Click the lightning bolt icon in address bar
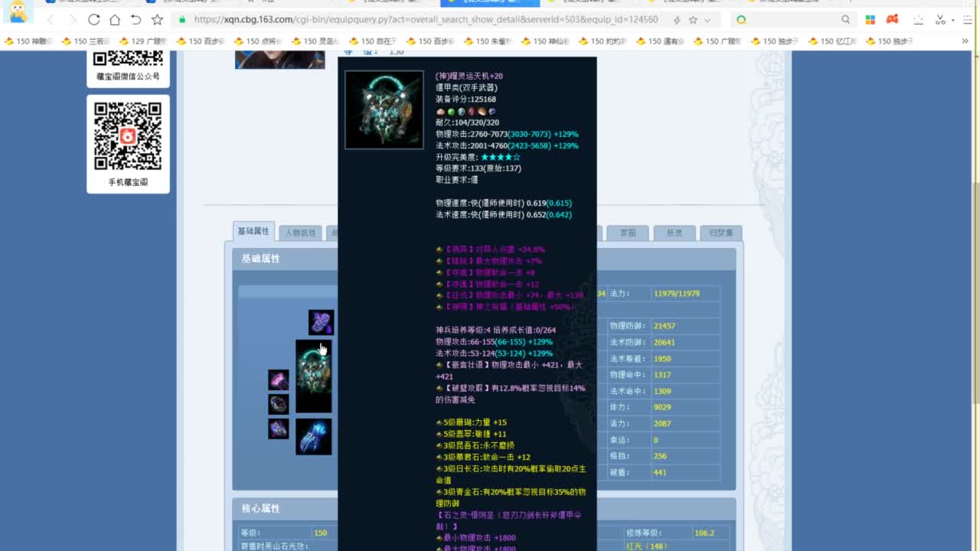Viewport: 980px width, 551px height. (x=676, y=19)
